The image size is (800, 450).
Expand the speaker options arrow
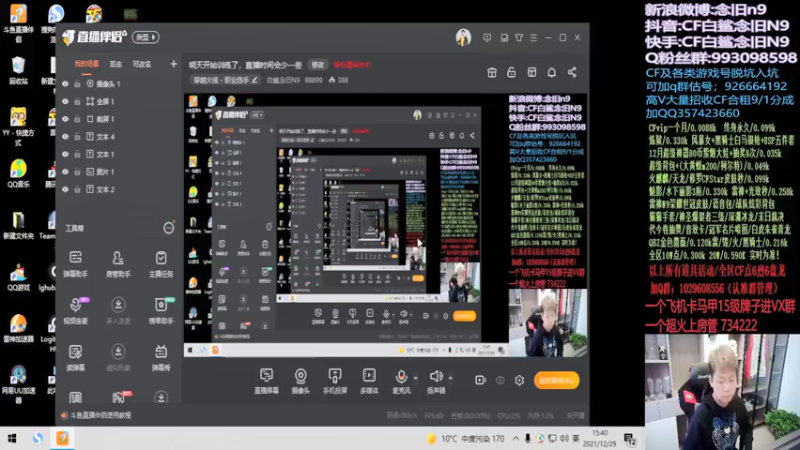[450, 378]
